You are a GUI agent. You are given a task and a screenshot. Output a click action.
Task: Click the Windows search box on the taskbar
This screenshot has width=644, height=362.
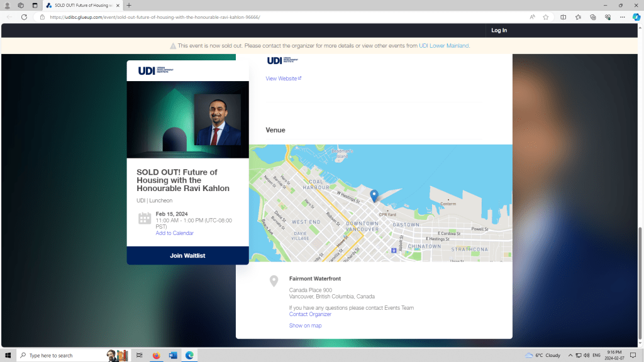tap(63, 355)
